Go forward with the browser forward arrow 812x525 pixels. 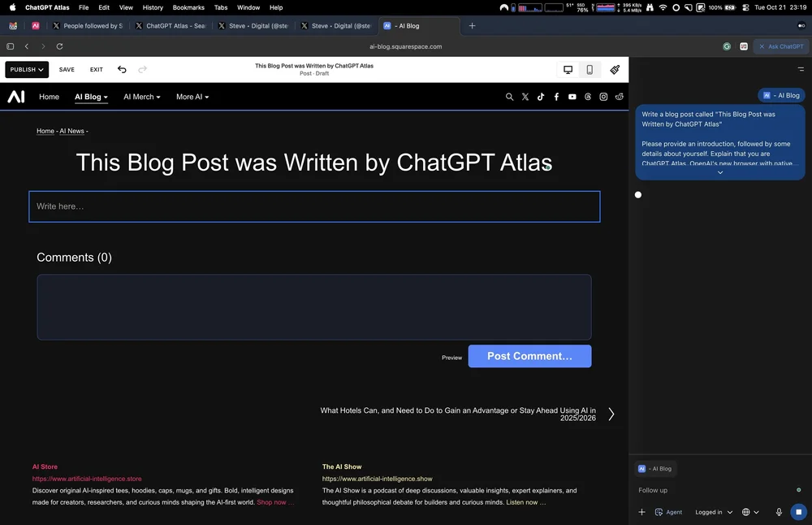coord(43,46)
